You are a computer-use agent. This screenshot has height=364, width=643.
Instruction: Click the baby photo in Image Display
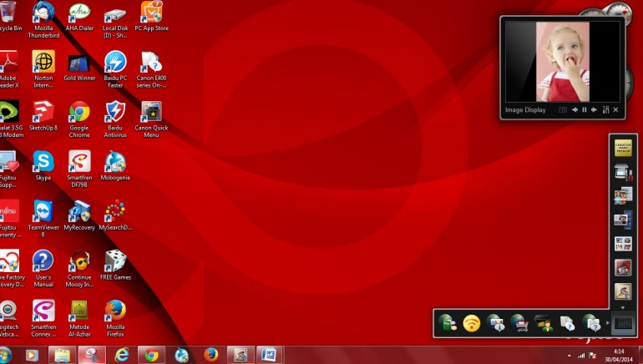(562, 62)
